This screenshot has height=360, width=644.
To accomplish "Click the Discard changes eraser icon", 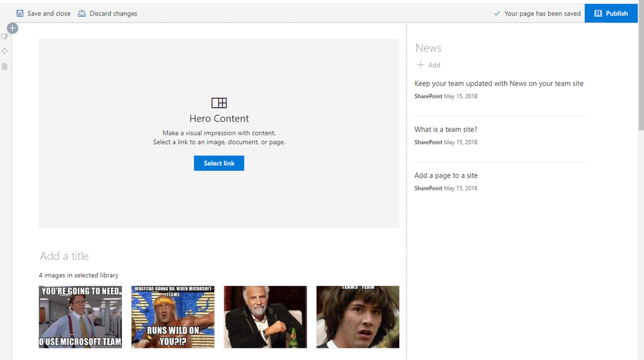I will pyautogui.click(x=82, y=14).
